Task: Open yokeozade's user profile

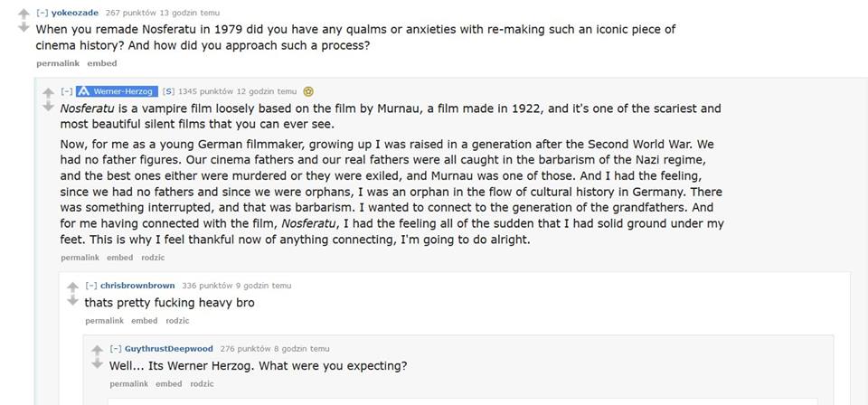Action: point(75,13)
